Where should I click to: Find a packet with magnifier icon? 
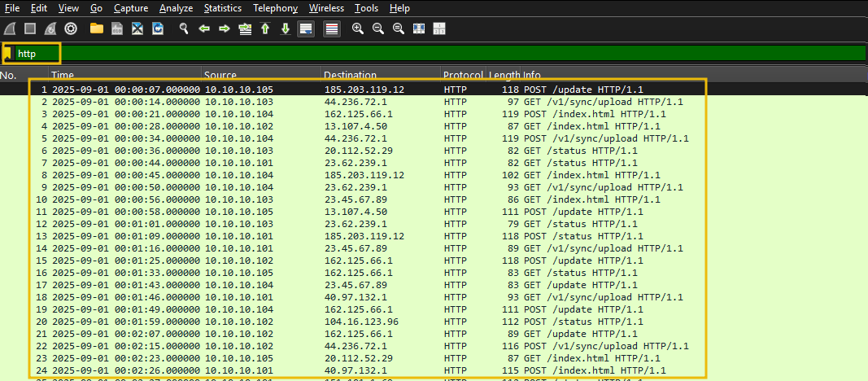[x=184, y=28]
